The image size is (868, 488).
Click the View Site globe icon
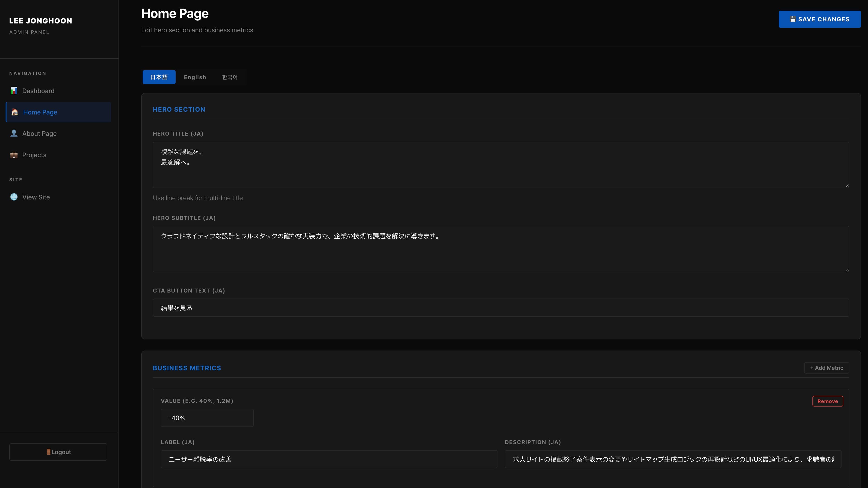14,197
